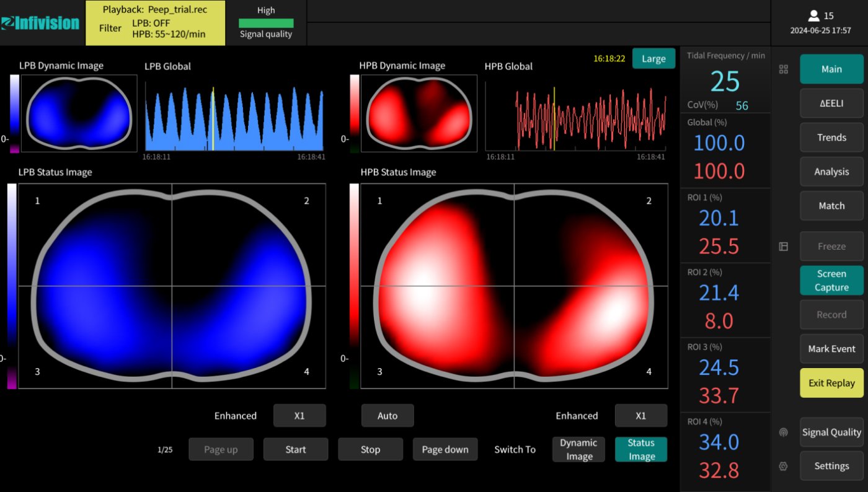Open the X1 enhancement selector for HPB
The image size is (868, 492).
click(x=640, y=416)
